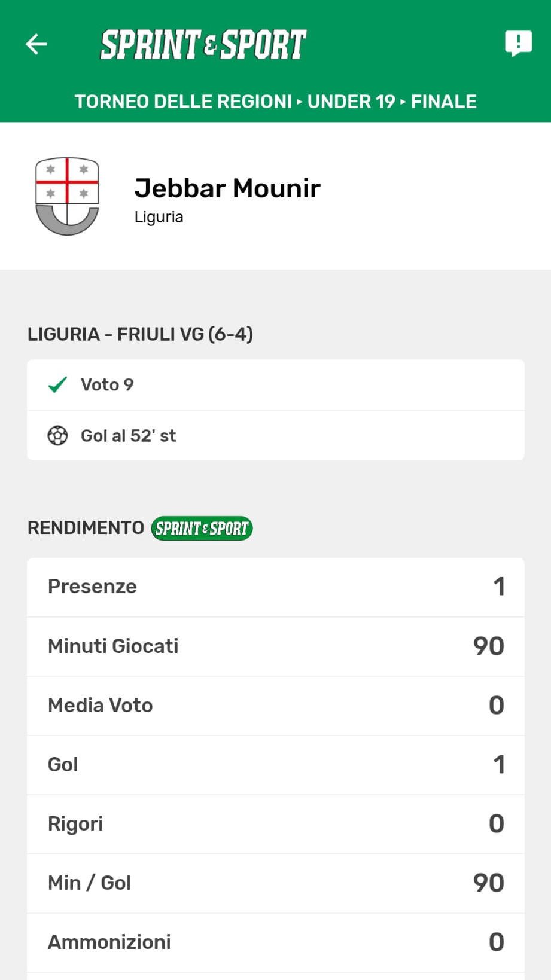Tap the Minuti Giocati stat row
The width and height of the screenshot is (551, 980).
pyautogui.click(x=275, y=646)
